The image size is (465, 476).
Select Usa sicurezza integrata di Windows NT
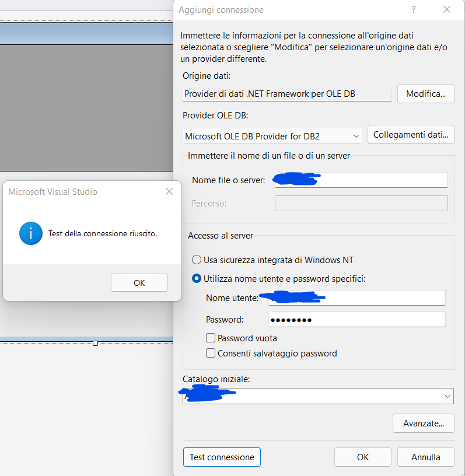click(197, 260)
